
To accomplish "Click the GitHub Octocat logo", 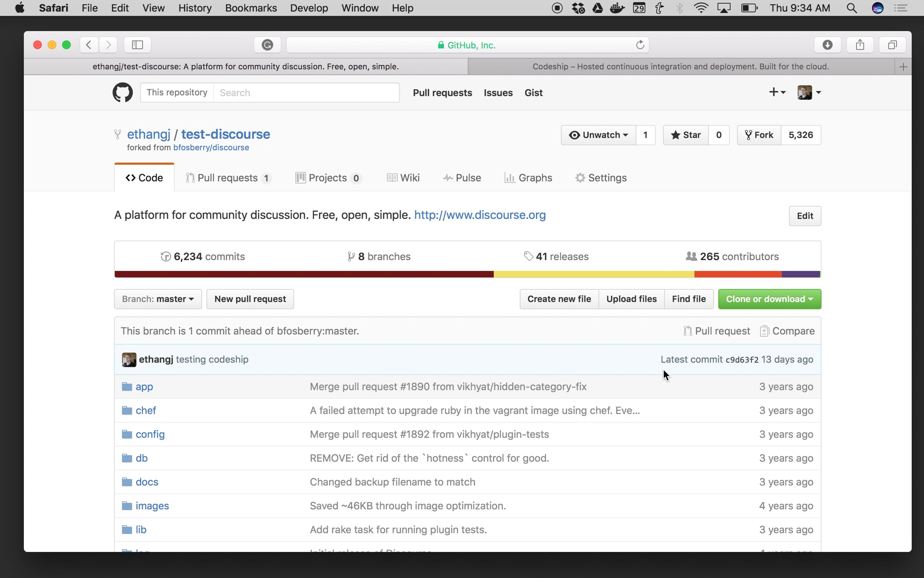I will coord(122,92).
